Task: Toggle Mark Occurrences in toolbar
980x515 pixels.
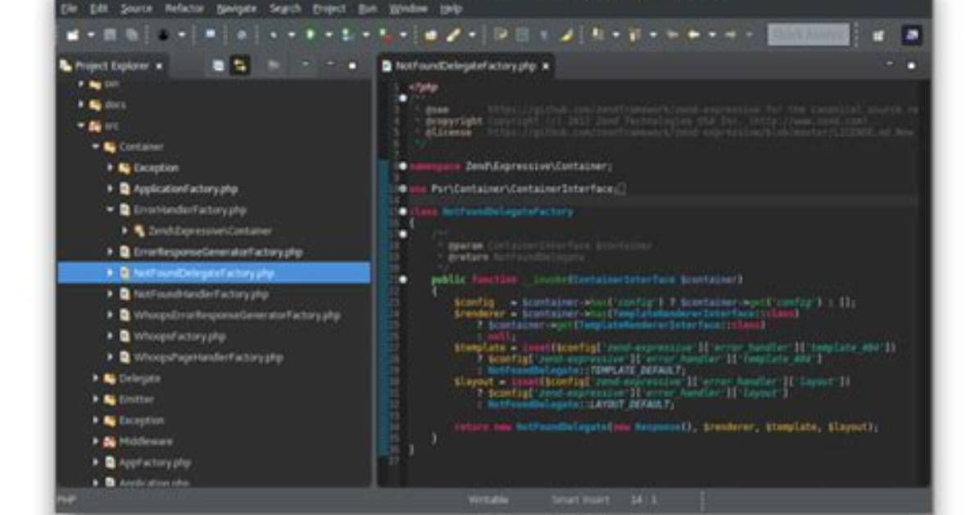Action: (x=500, y=35)
